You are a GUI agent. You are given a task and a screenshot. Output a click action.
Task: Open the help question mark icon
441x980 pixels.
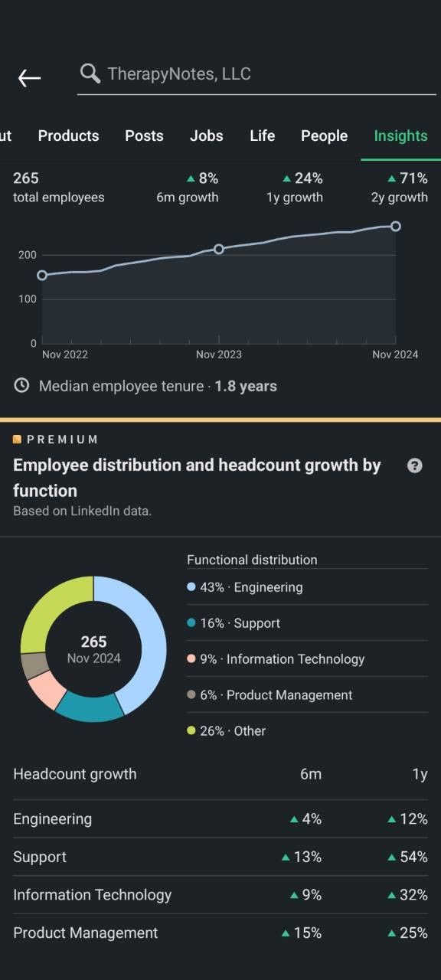point(414,465)
